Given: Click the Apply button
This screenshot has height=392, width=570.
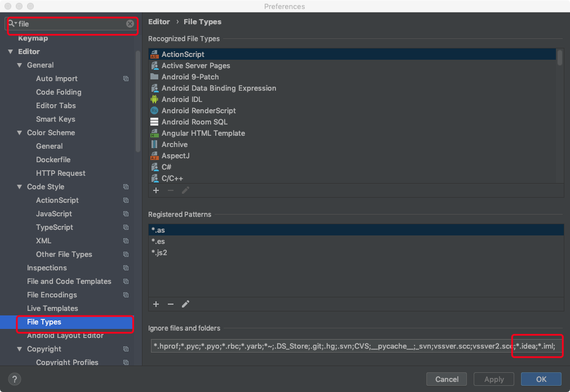Looking at the screenshot, I should (493, 379).
